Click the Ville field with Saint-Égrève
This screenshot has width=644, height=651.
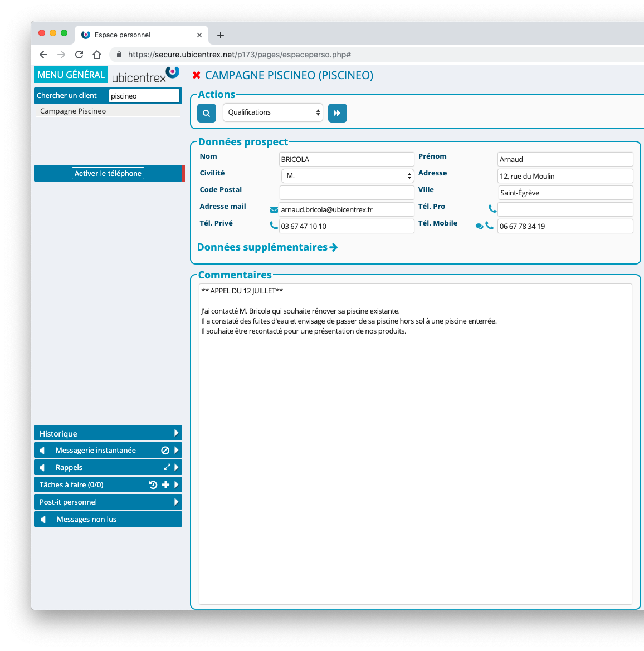565,193
